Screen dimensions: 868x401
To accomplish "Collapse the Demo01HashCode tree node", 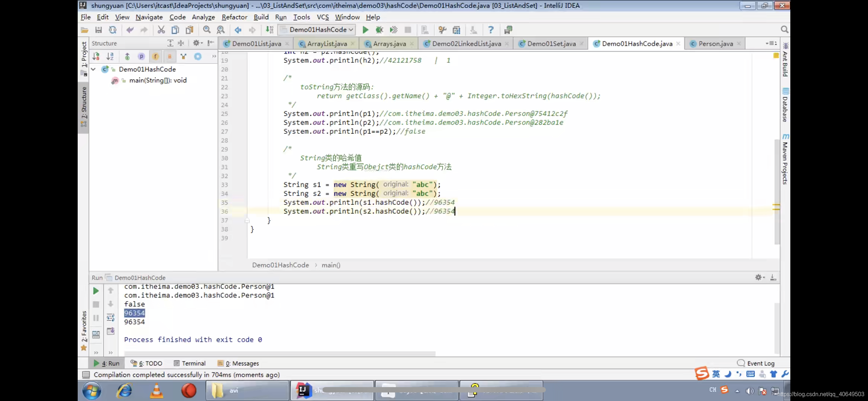I will click(x=93, y=69).
